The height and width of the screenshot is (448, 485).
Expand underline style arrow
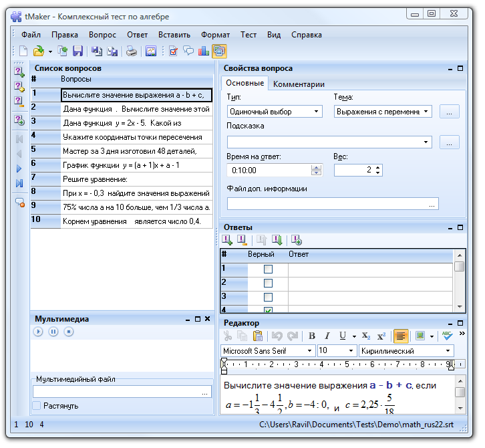[354, 336]
